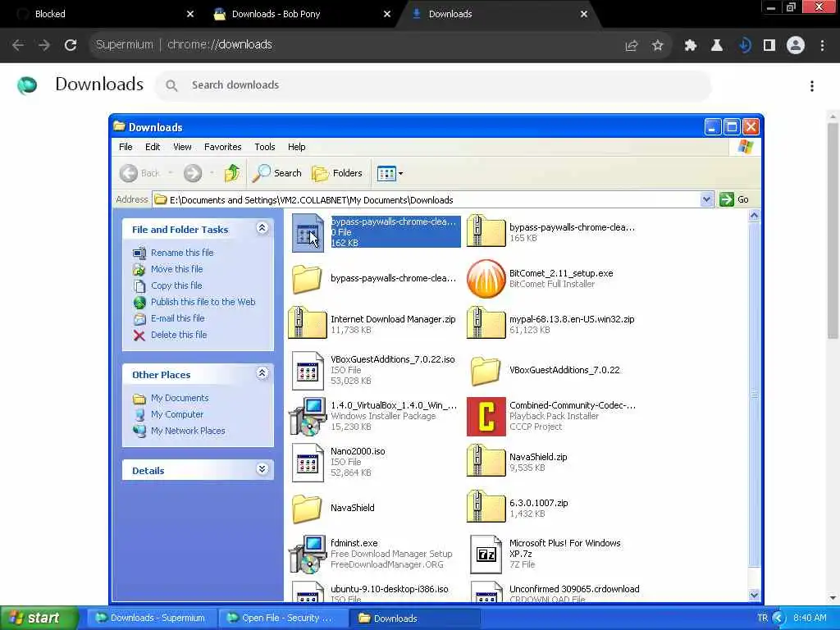This screenshot has height=630, width=840.
Task: Open My Documents in Other Places
Action: 180,398
